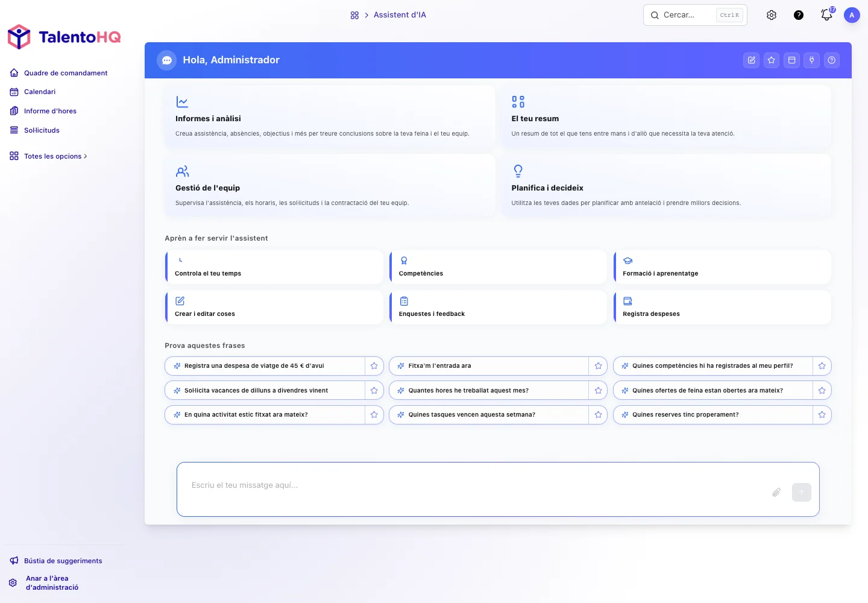The width and height of the screenshot is (868, 603).
Task: Click the chat bubble icon beside greeting
Action: tap(167, 60)
